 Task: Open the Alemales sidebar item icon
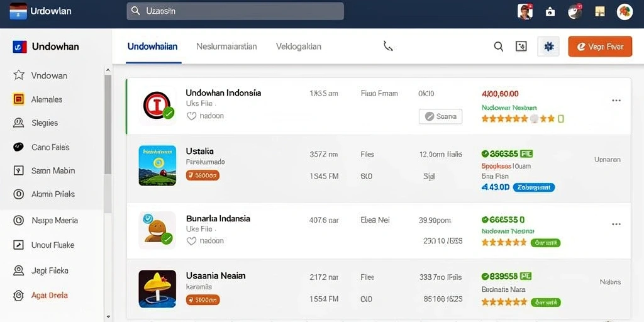[x=18, y=99]
